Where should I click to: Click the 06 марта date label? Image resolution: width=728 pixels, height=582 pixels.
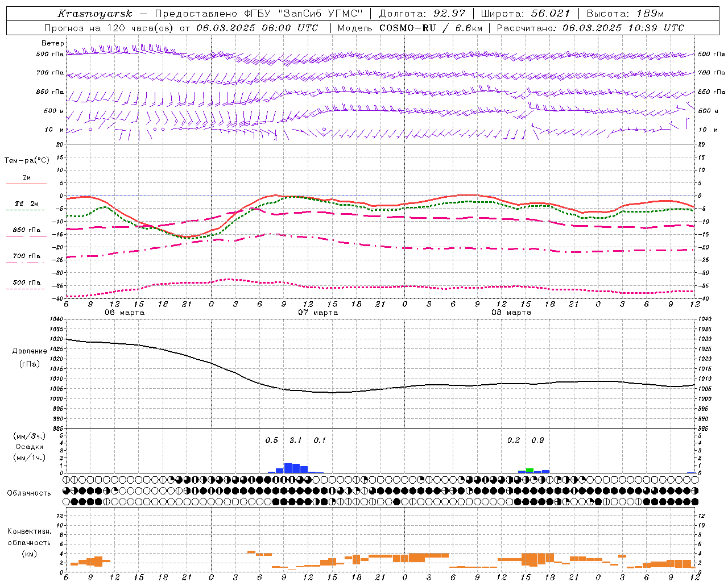125,313
